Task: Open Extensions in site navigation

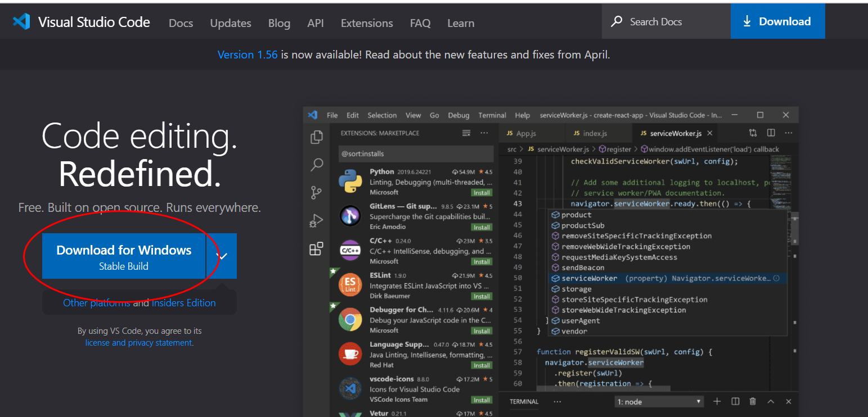Action: 367,23
